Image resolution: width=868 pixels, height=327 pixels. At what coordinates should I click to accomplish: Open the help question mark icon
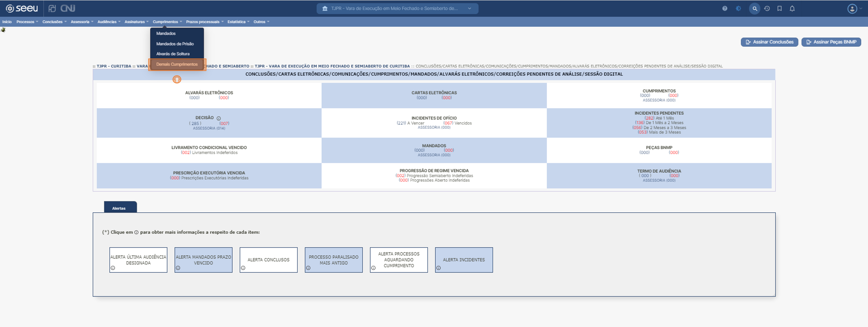724,8
